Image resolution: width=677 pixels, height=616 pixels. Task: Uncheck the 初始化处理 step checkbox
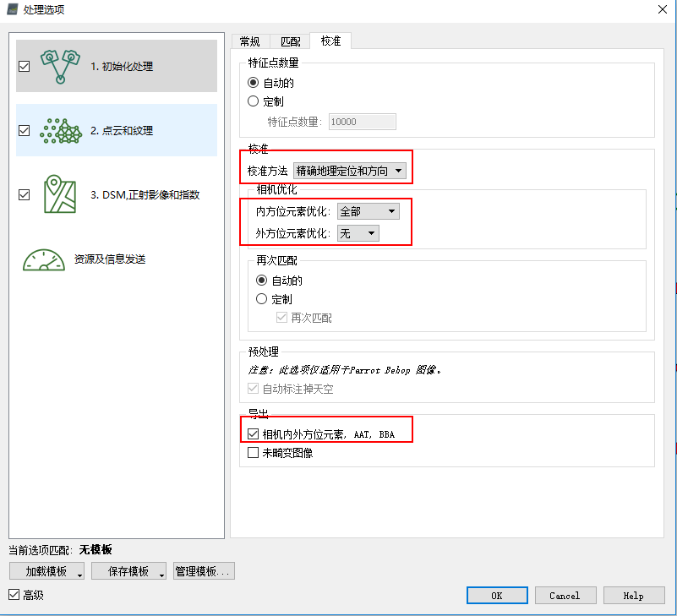click(x=24, y=67)
